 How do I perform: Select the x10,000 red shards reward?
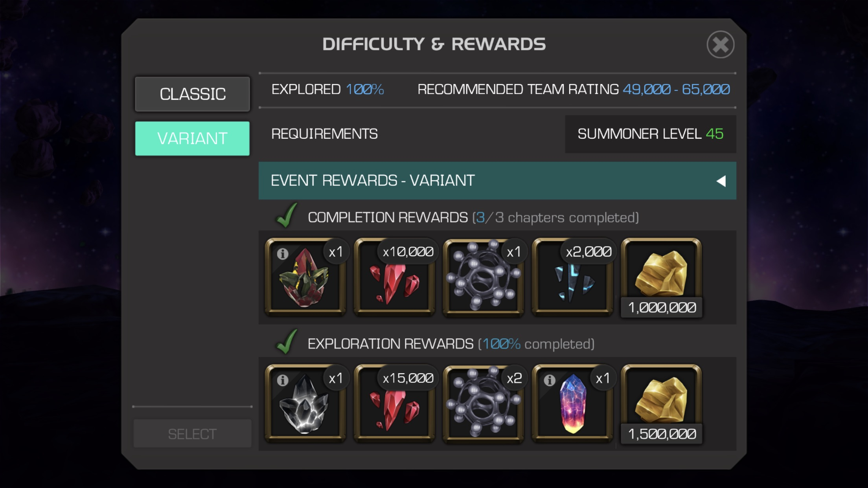pos(395,277)
